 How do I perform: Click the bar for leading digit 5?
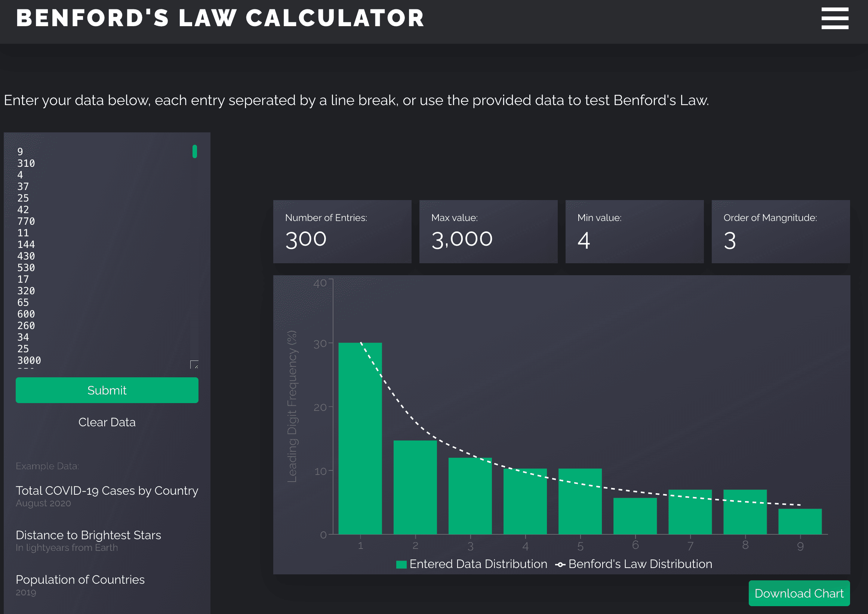[x=580, y=501]
